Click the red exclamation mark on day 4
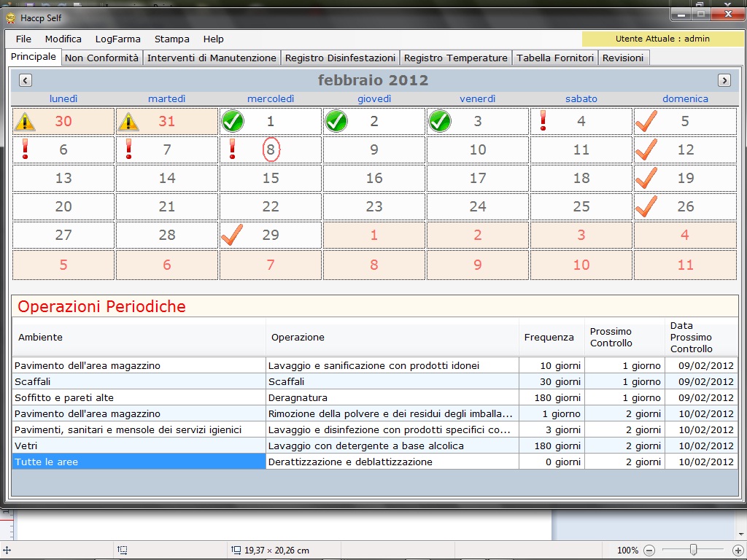Viewport: 747px width, 560px height. (543, 120)
